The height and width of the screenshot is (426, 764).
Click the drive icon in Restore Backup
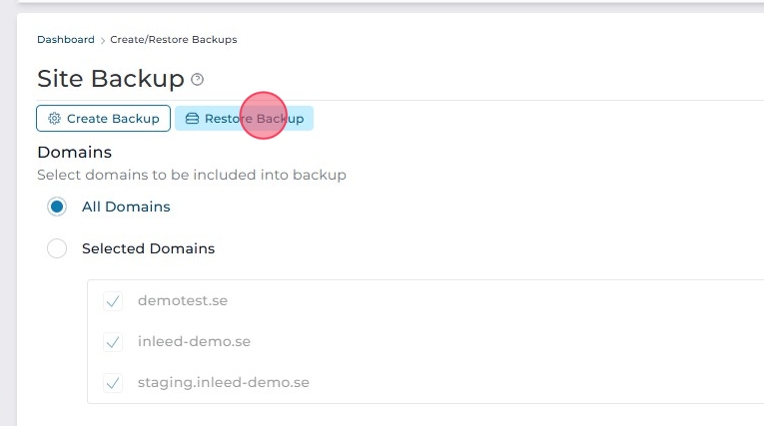[x=192, y=119]
